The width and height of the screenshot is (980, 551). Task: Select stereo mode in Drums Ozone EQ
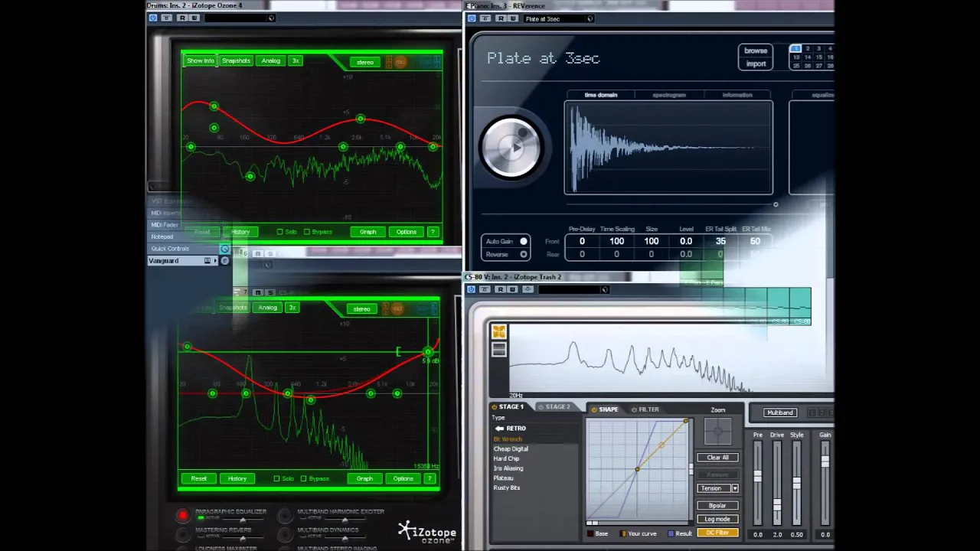[365, 62]
